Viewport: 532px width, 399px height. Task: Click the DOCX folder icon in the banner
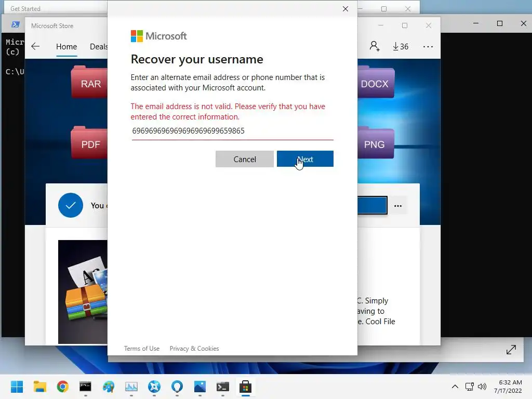coord(376,82)
